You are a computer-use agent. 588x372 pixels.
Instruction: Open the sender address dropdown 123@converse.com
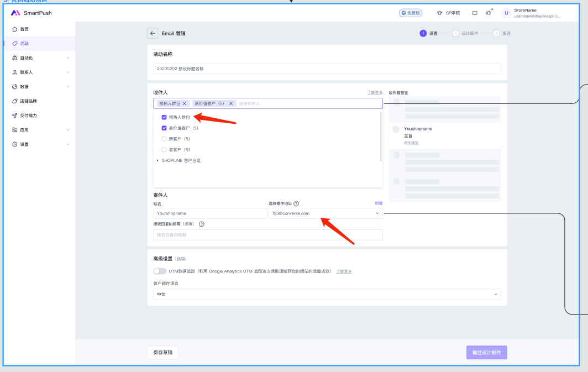[325, 213]
